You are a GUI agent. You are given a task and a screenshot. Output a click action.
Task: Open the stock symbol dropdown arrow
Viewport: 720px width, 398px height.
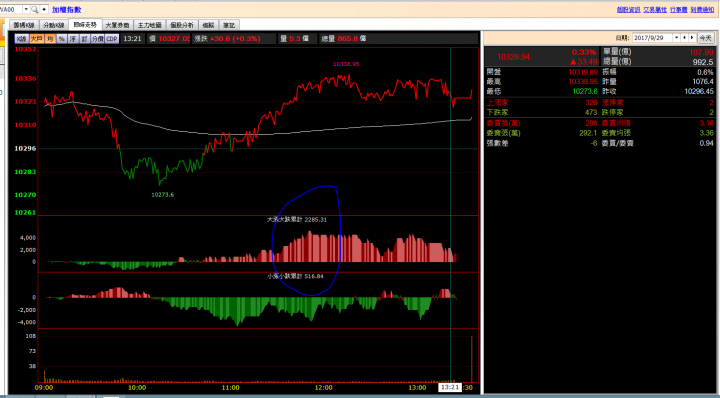pyautogui.click(x=26, y=9)
